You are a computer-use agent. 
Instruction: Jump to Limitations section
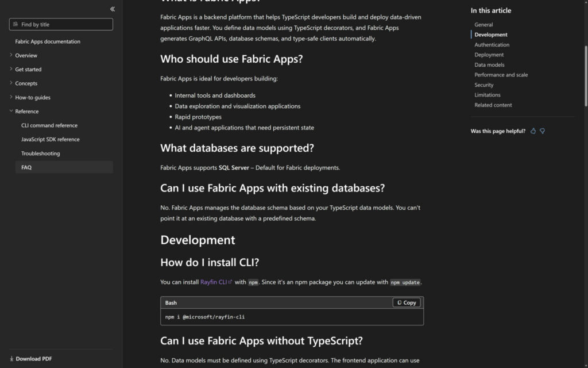tap(487, 95)
